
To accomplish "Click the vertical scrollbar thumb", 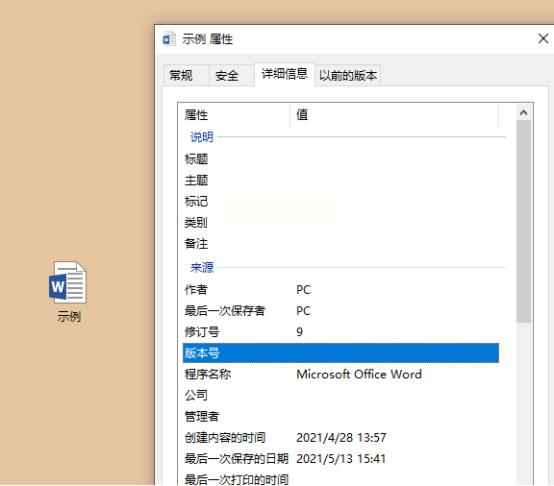I will pyautogui.click(x=524, y=221).
